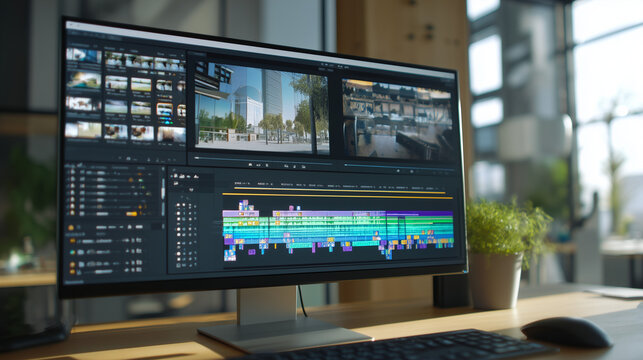
Task: Toggle the first track's leading control in the timeline header
Action: (178, 205)
